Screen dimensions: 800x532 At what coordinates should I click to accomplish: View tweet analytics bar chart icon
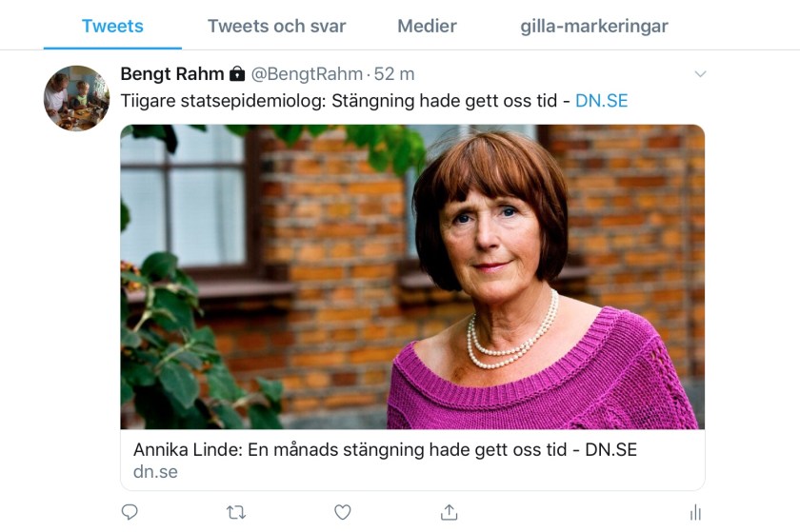(695, 512)
